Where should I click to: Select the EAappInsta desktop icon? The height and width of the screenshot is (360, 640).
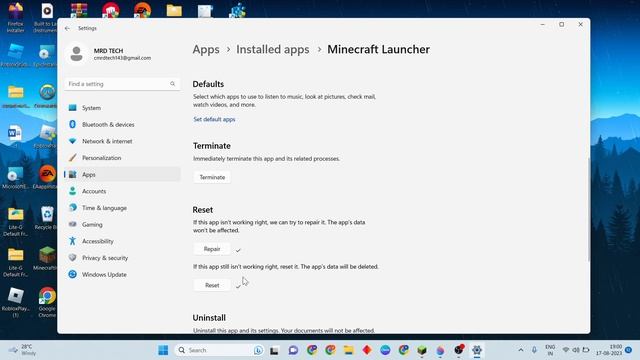pyautogui.click(x=46, y=178)
